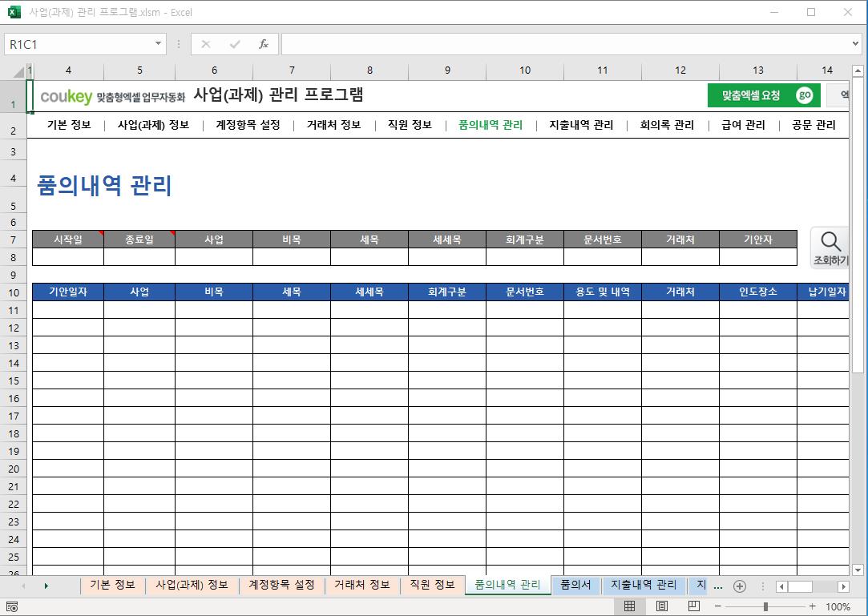Switch to 기본 정보 sheet tab

[x=112, y=585]
